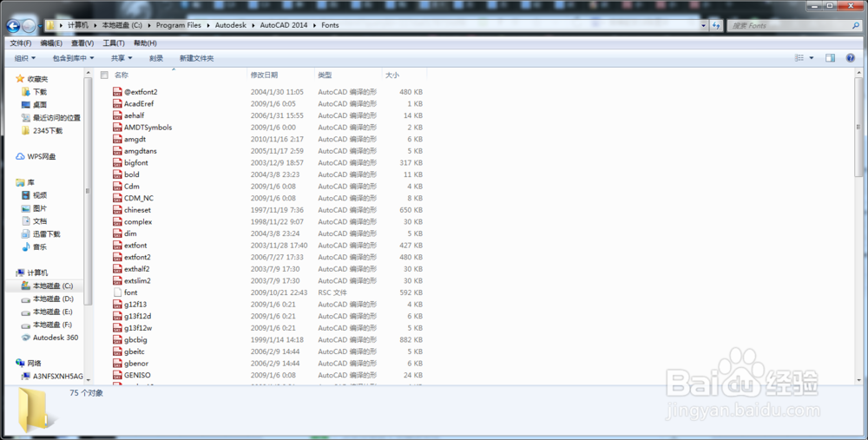
Task: Click the change view icon
Action: (799, 58)
